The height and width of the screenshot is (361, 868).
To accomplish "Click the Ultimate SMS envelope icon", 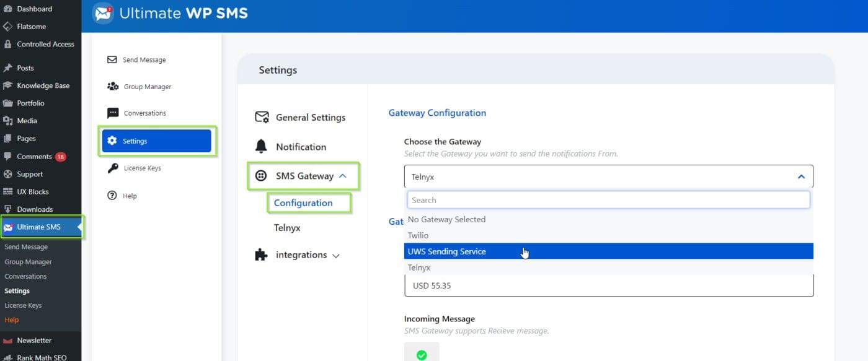I will [8, 227].
